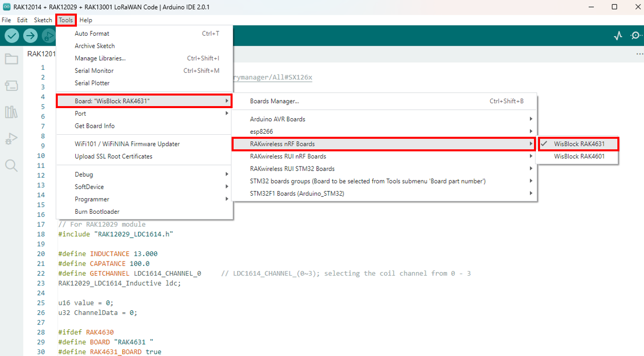The image size is (644, 356).
Task: Expand STM32 boards groups submenu
Action: (x=384, y=181)
